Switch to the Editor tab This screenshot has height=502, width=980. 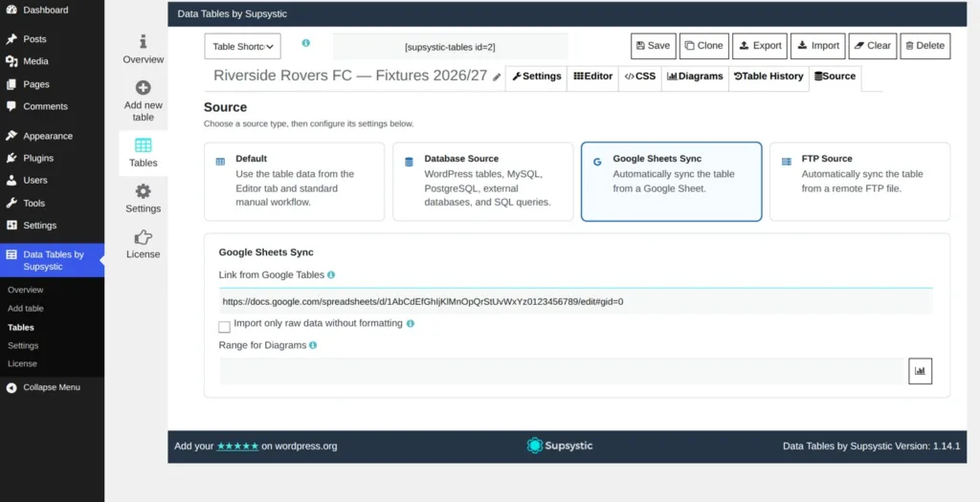(593, 76)
